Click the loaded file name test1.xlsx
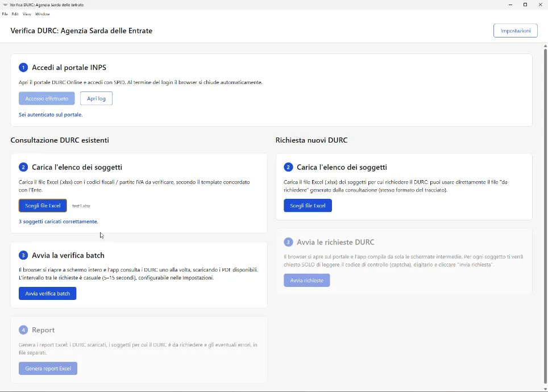This screenshot has width=548, height=392. 81,206
